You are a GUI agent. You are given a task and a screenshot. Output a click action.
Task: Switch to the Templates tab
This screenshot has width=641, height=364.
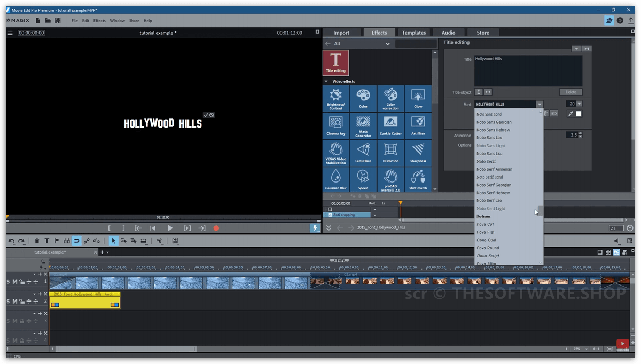click(x=414, y=33)
